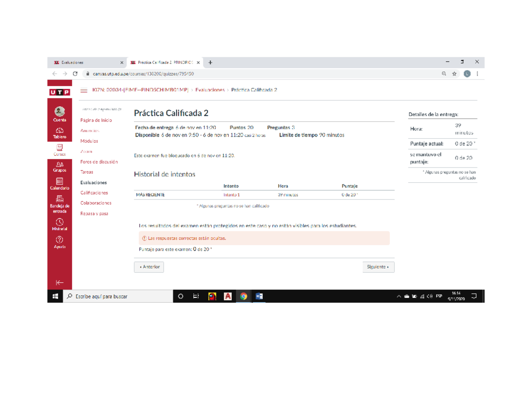Collapse the global navigation sidebar arrow
532x411 pixels.
coord(59,282)
